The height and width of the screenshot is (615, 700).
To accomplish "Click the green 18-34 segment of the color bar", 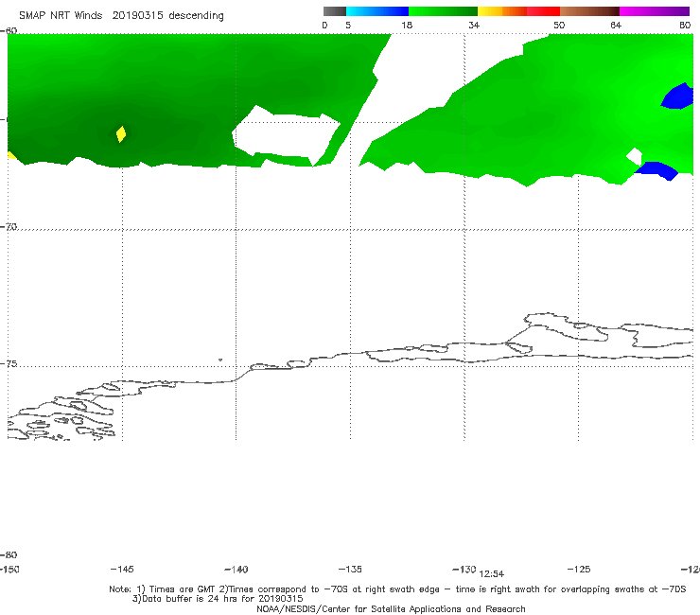I will (443, 11).
